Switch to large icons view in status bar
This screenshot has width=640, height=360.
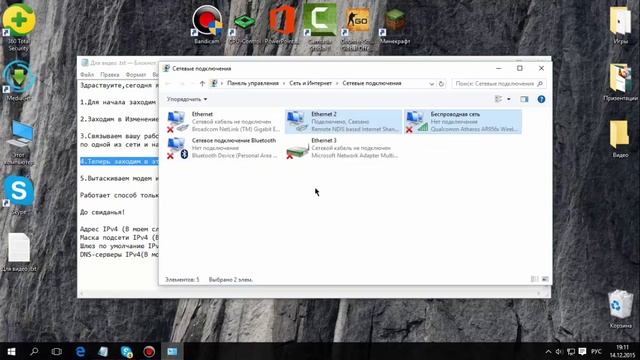[545, 279]
